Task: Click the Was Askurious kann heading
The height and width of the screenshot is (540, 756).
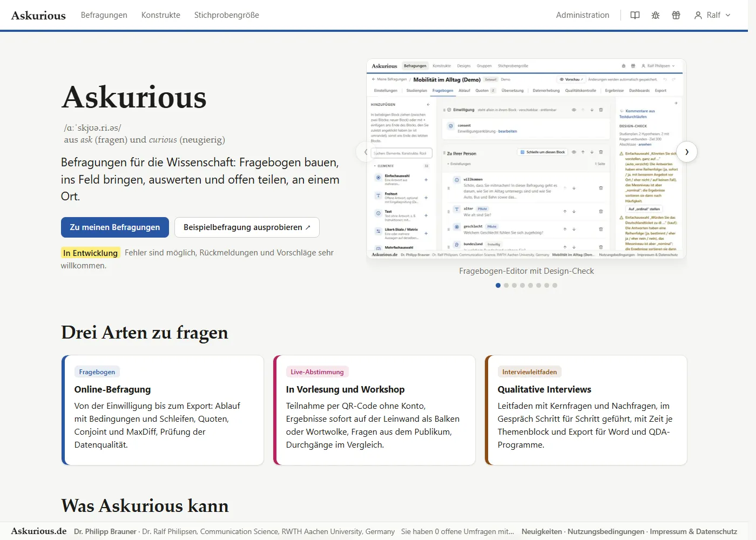Action: (145, 505)
